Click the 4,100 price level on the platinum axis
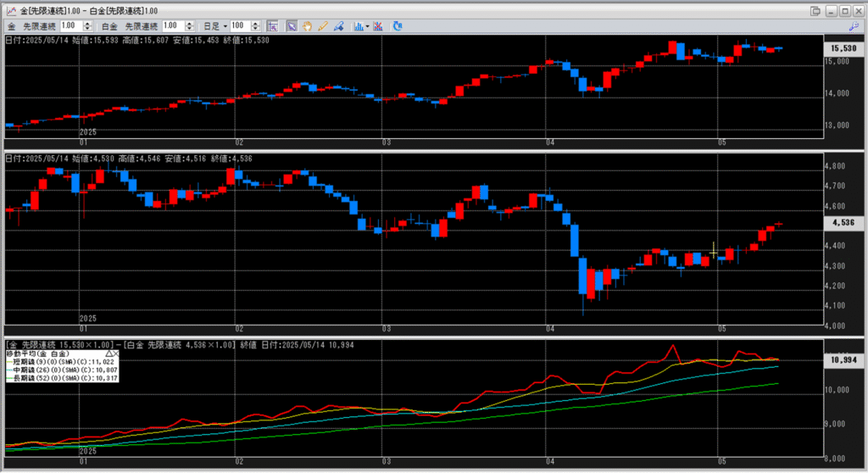868x473 pixels. pos(835,306)
